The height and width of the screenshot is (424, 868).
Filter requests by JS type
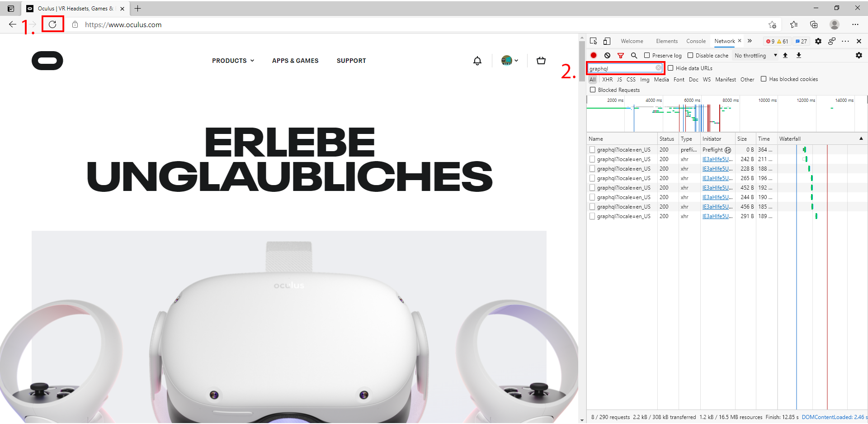pyautogui.click(x=619, y=79)
